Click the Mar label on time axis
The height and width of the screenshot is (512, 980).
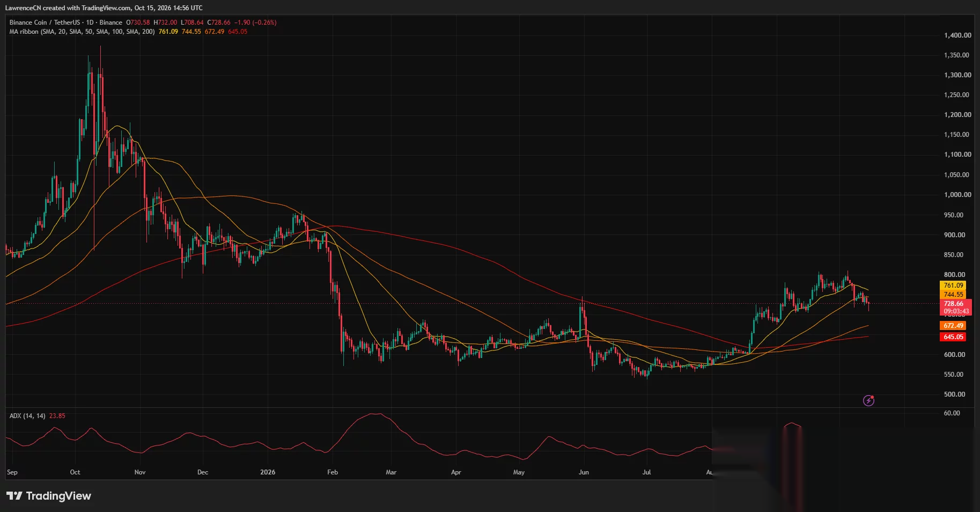(x=391, y=472)
